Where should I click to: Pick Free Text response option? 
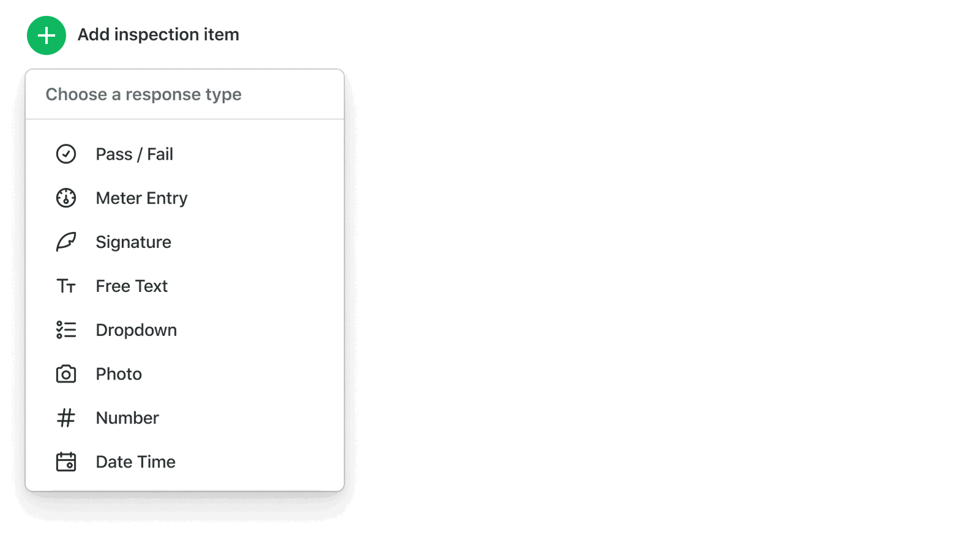[185, 286]
